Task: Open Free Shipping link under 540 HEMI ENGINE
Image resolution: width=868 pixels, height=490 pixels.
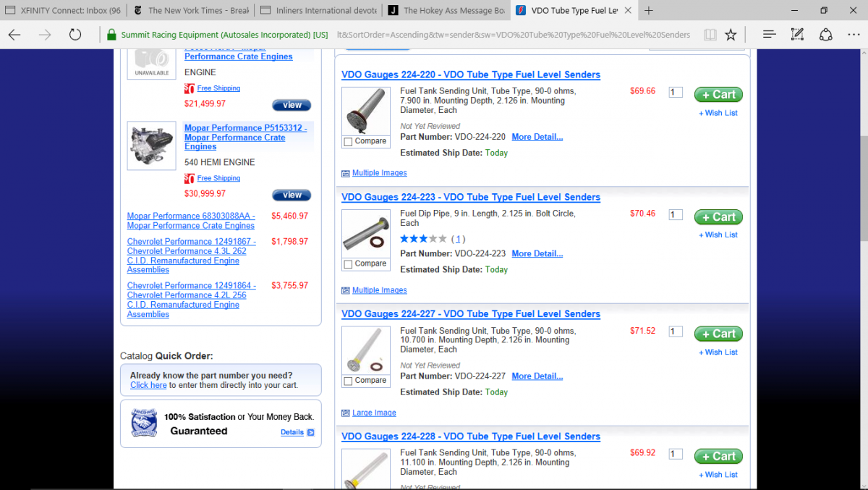Action: coord(218,178)
